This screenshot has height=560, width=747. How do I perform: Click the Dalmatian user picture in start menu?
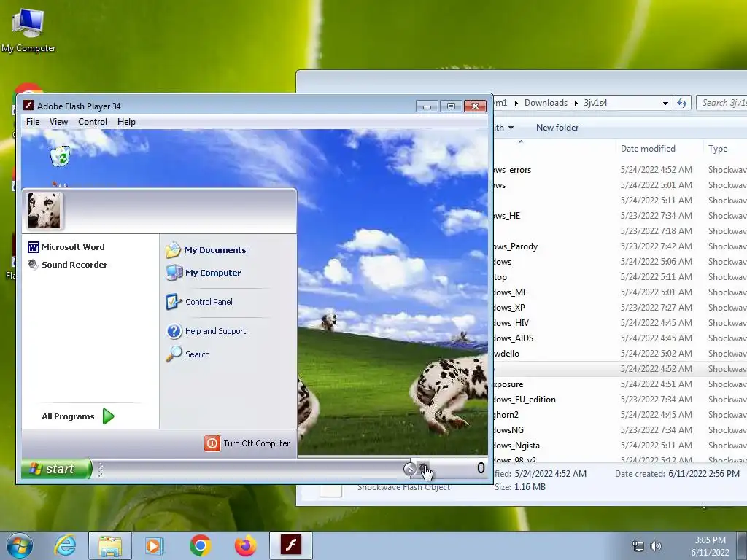tap(44, 211)
